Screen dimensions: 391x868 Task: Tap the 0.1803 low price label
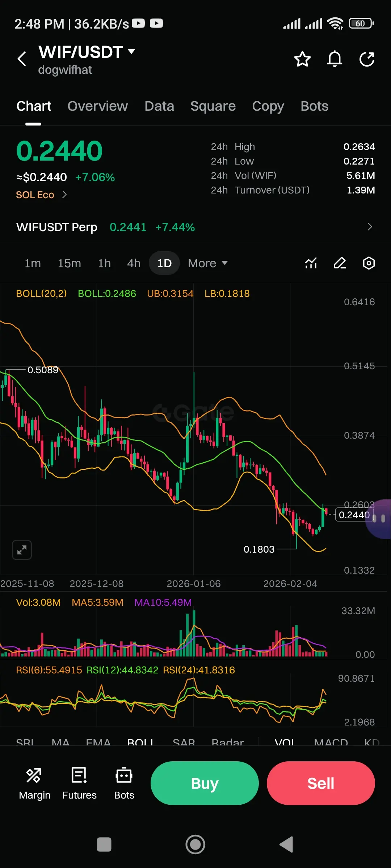click(259, 549)
